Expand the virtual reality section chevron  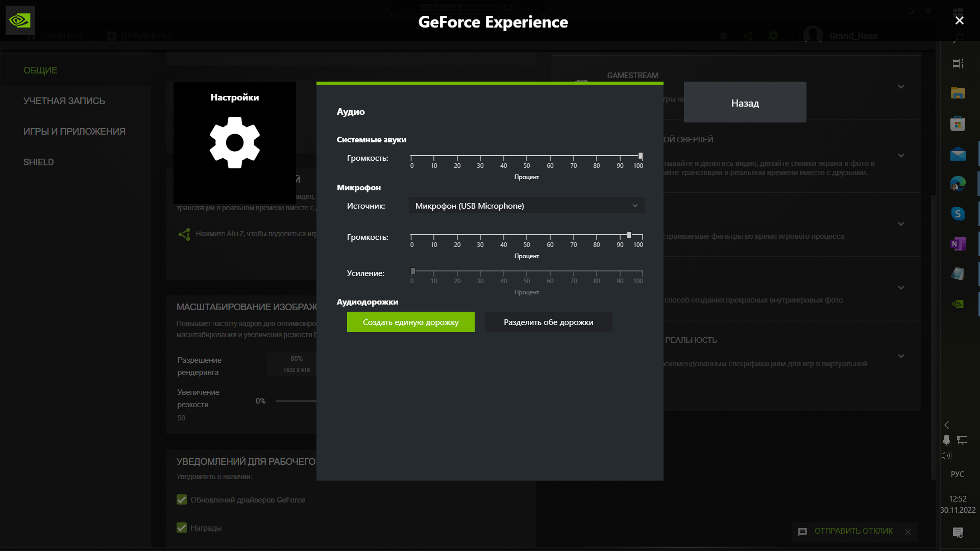tap(901, 356)
